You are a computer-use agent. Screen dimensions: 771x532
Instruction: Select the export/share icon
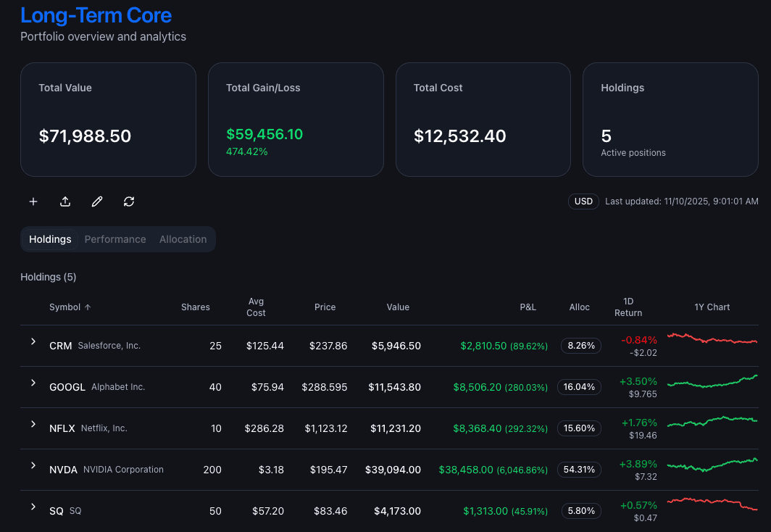click(65, 201)
